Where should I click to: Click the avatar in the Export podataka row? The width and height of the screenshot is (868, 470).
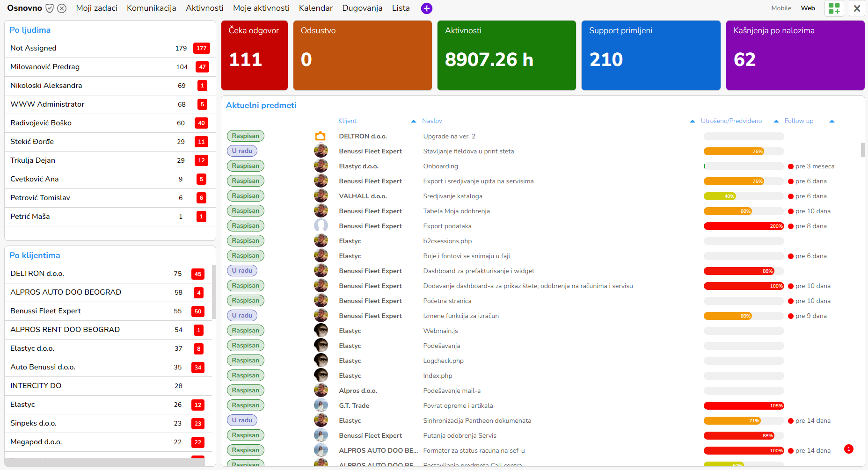click(x=321, y=226)
